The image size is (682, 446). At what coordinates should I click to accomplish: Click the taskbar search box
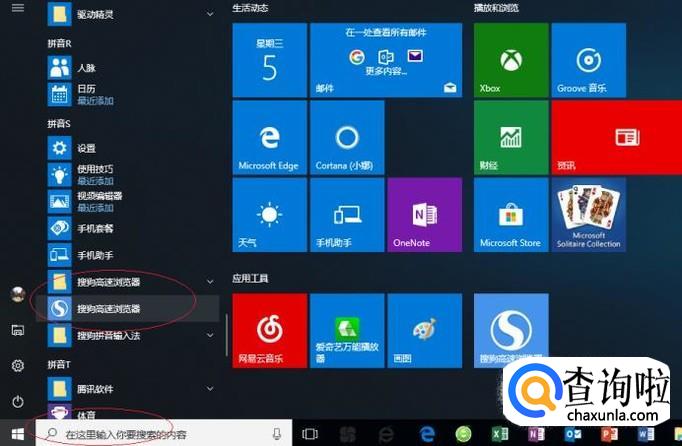[164, 433]
